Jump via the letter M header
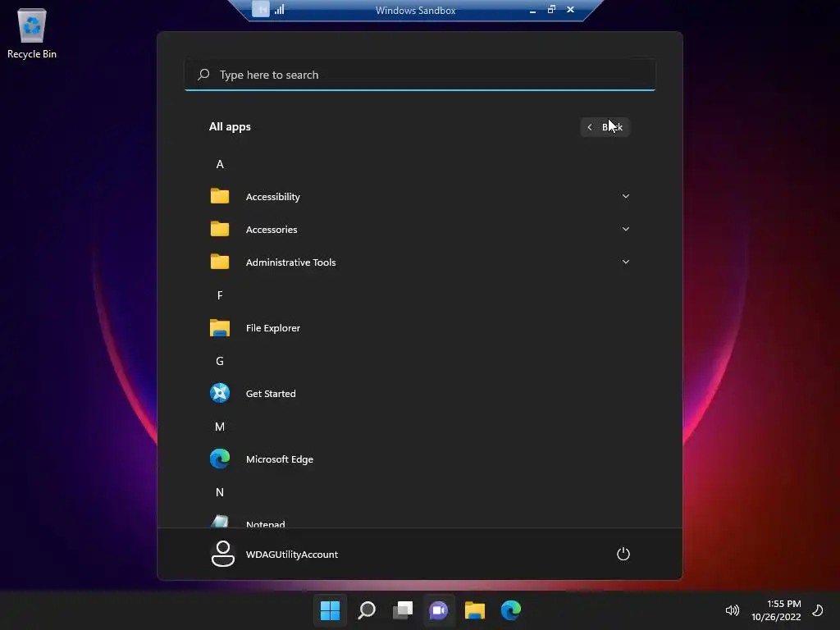 tap(220, 427)
